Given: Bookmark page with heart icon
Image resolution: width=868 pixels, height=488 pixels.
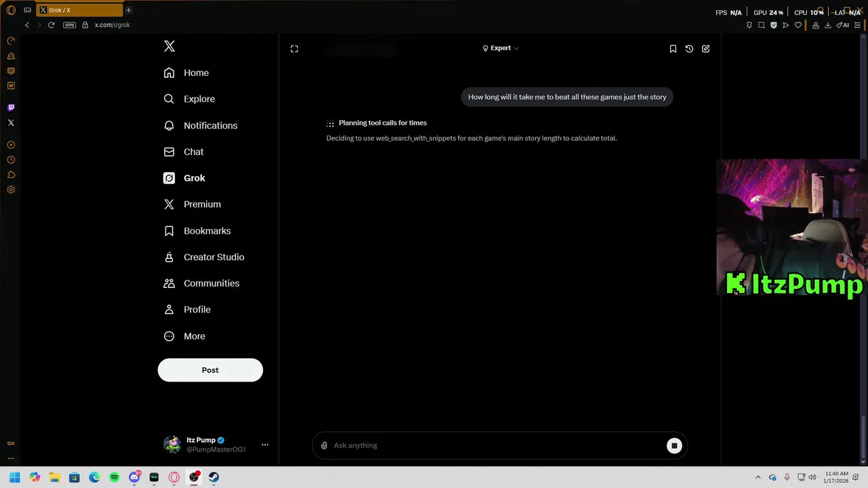Looking at the screenshot, I should [798, 25].
